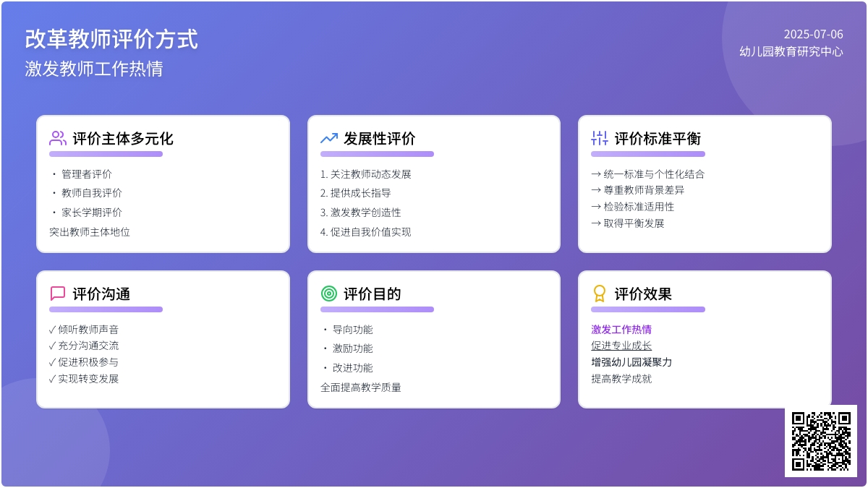Click the sliders icon beside 评价标准平衡
The height and width of the screenshot is (488, 868).
click(600, 138)
